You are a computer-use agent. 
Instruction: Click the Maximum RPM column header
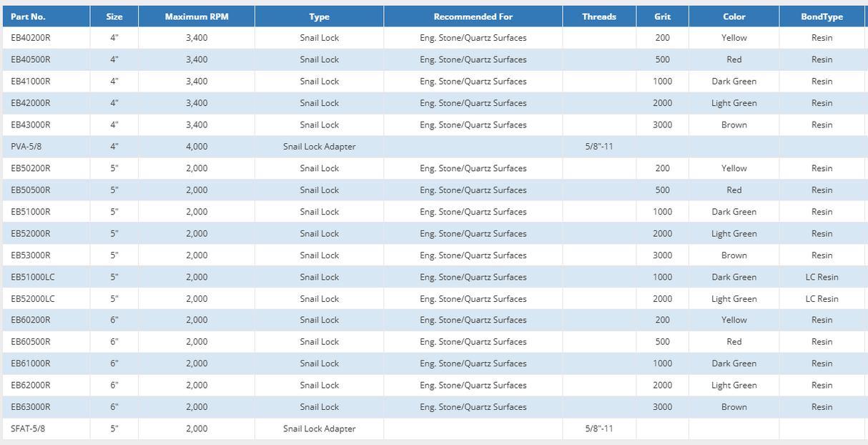click(196, 16)
